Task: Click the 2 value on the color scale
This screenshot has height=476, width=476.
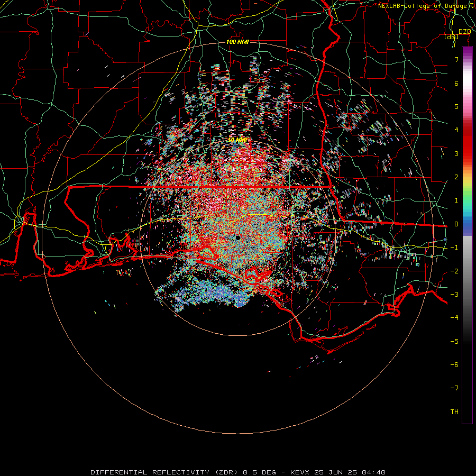Action: point(456,177)
